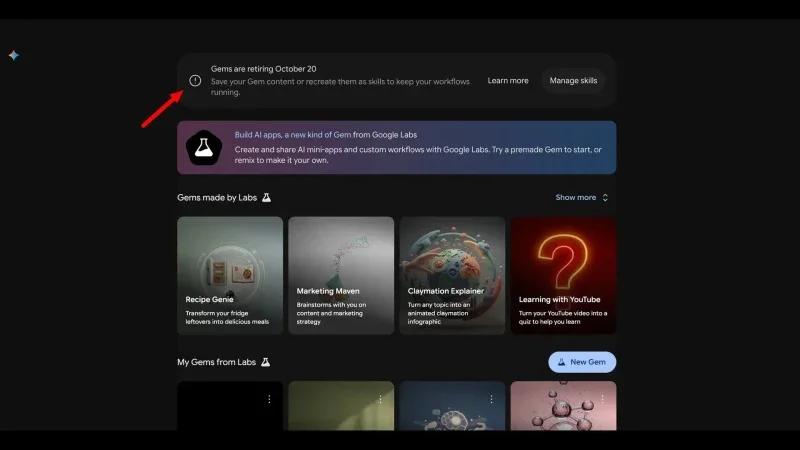Click the 'Gems made by Labs' heading
This screenshot has height=450, width=800.
pyautogui.click(x=217, y=197)
